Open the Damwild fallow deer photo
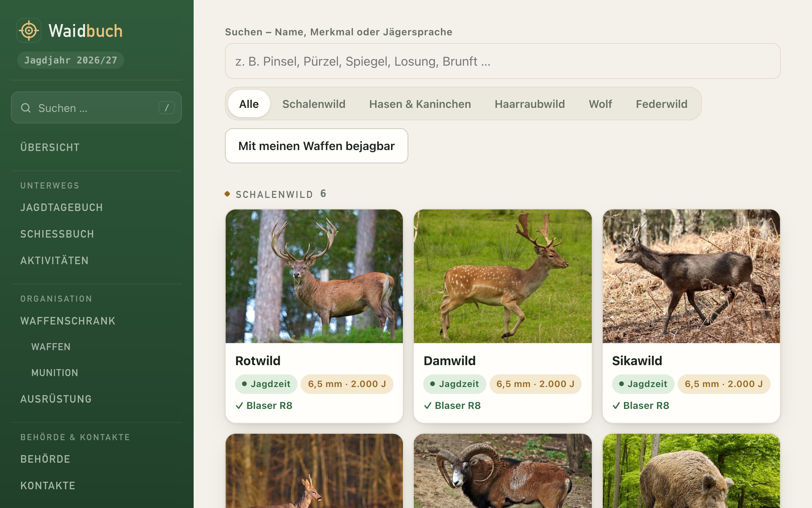 tap(503, 276)
